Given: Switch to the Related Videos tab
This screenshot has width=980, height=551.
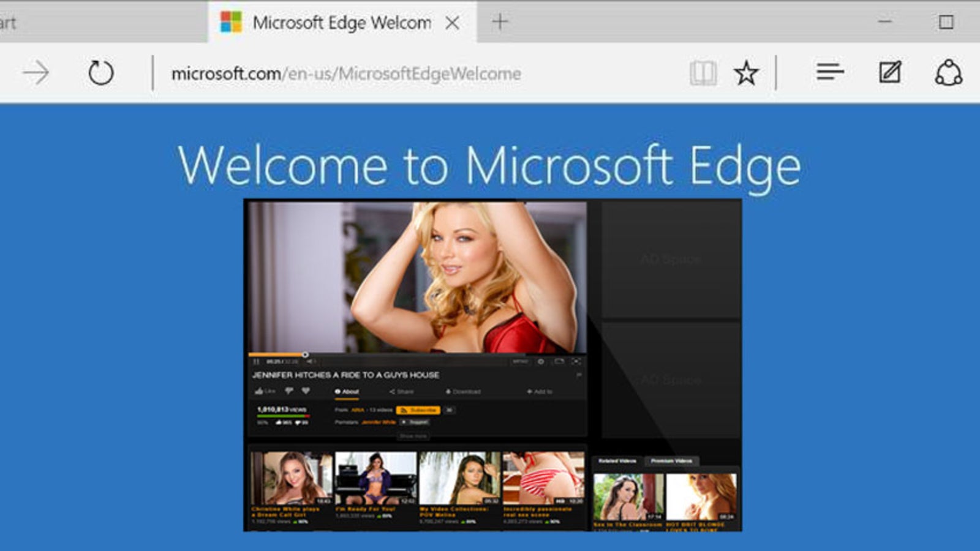Looking at the screenshot, I should (x=617, y=461).
